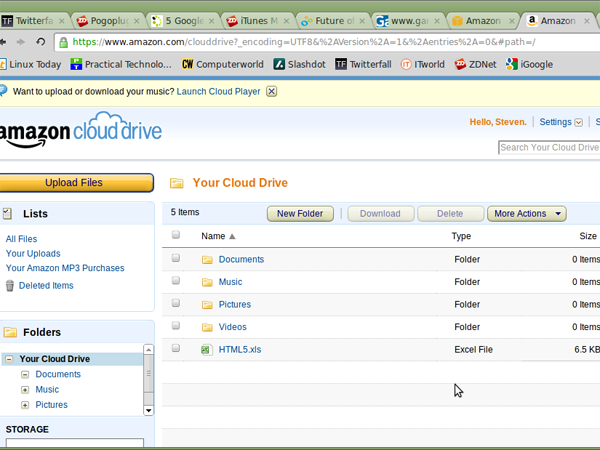This screenshot has height=450, width=600.
Task: Switch to the www.gar browser tab
Action: pyautogui.click(x=408, y=21)
